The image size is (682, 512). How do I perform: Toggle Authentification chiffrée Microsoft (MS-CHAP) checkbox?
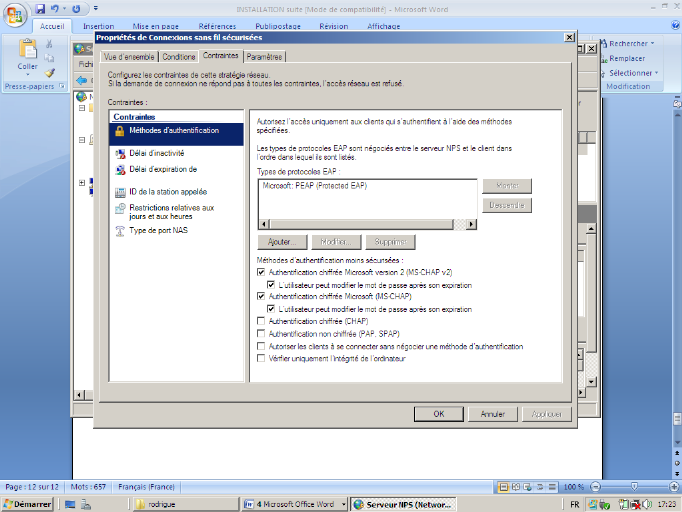point(261,296)
